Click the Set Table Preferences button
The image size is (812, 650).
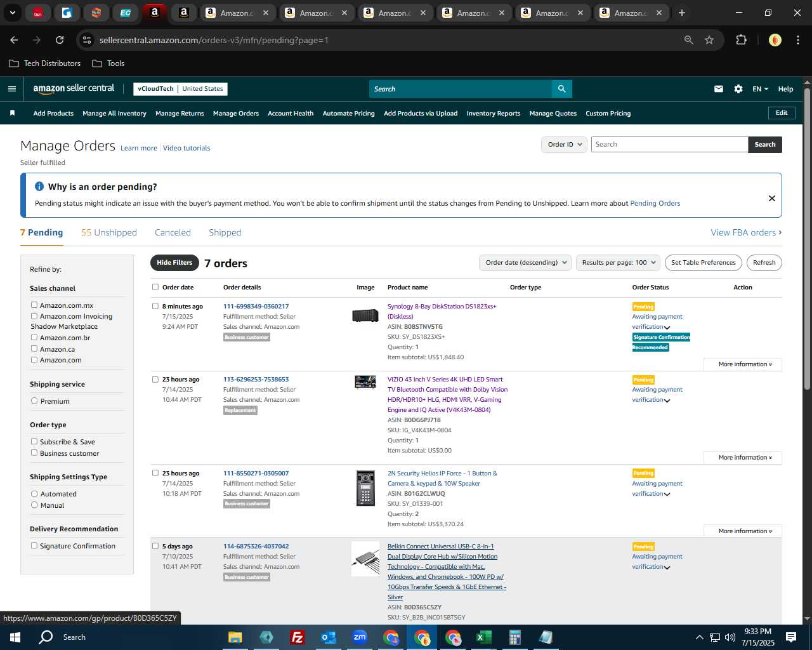[704, 263]
